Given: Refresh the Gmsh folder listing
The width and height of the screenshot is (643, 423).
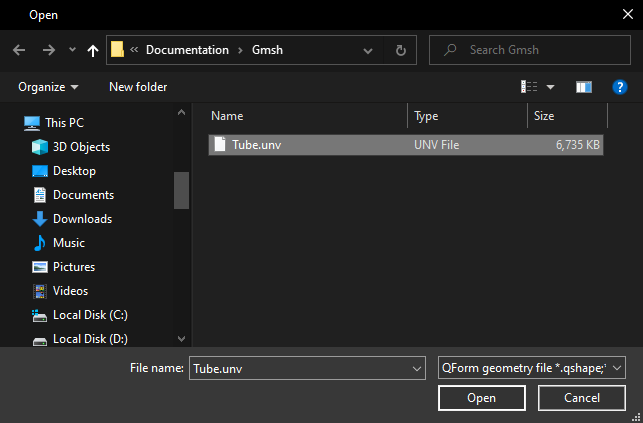Looking at the screenshot, I should pyautogui.click(x=401, y=50).
